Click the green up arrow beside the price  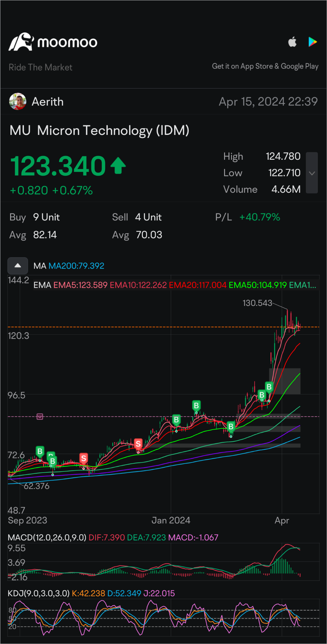pos(118,166)
